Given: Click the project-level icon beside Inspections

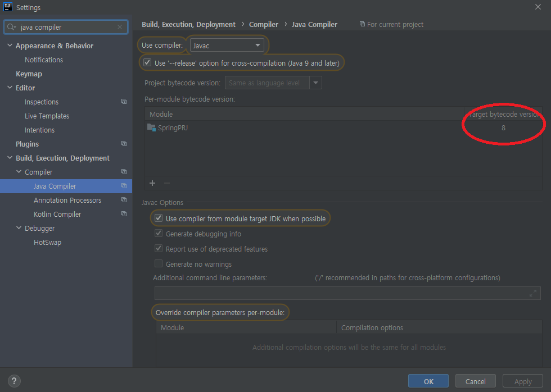Looking at the screenshot, I should [x=124, y=102].
